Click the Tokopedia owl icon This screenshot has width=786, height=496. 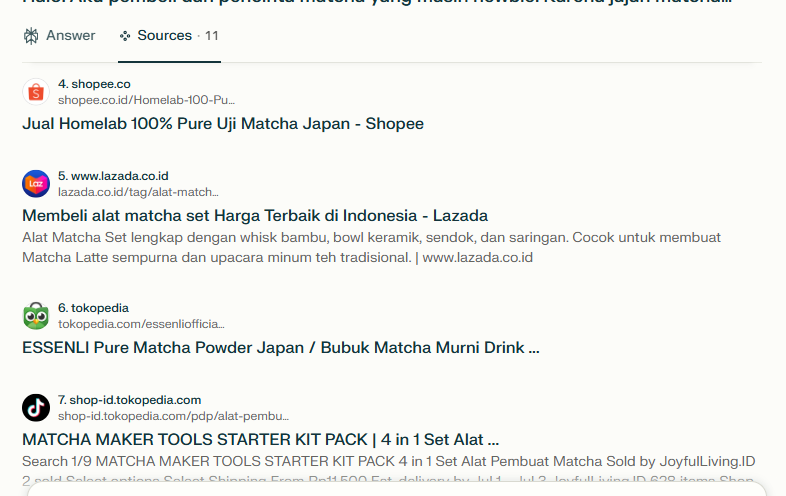pos(36,316)
